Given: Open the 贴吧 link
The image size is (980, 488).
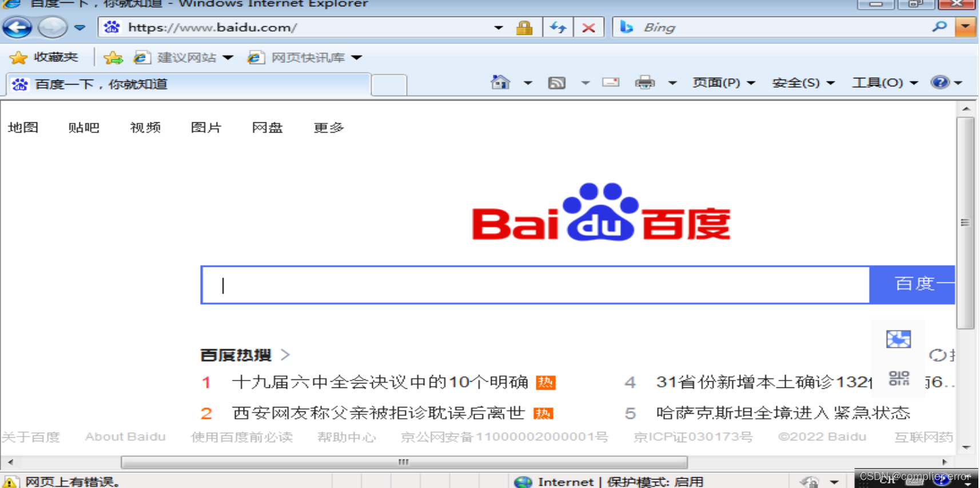Looking at the screenshot, I should pyautogui.click(x=84, y=127).
